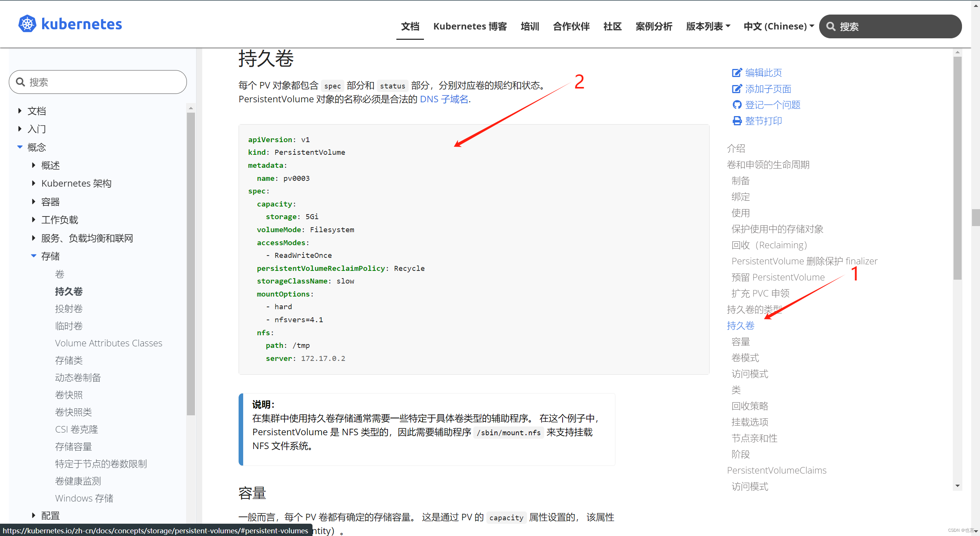Jump to PersistentVolumeClaims section
The image size is (980, 536).
pos(777,470)
